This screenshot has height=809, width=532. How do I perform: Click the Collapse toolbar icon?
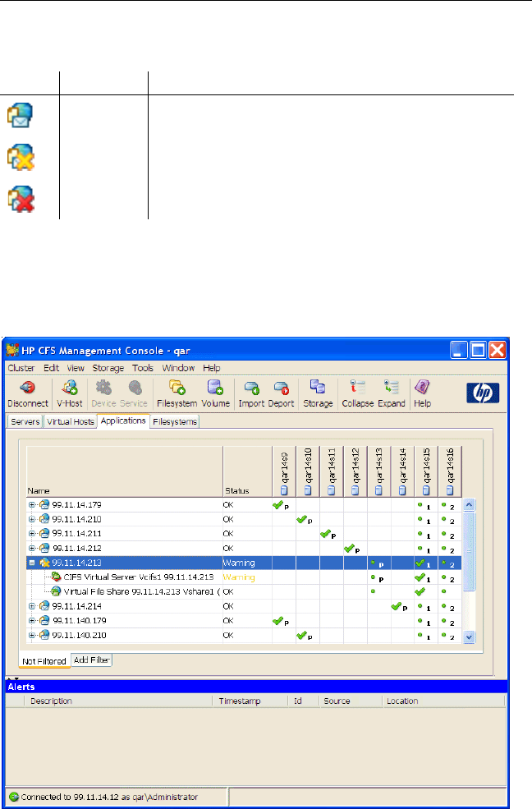358,388
